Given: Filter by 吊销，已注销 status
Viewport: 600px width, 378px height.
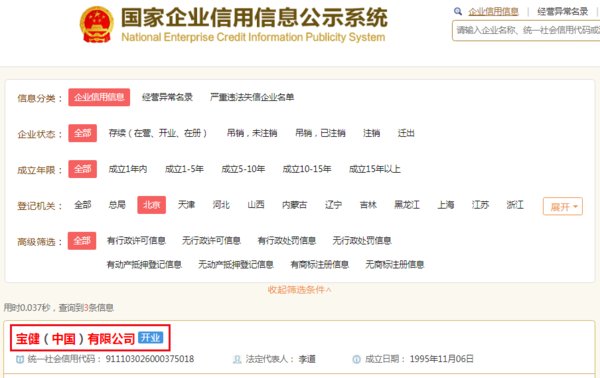Looking at the screenshot, I should click(320, 133).
